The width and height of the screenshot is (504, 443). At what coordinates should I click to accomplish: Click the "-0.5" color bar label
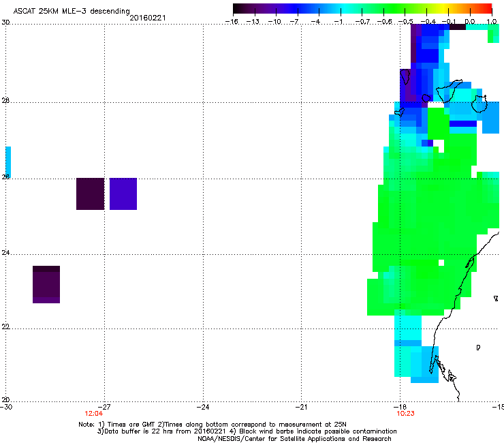click(x=405, y=22)
